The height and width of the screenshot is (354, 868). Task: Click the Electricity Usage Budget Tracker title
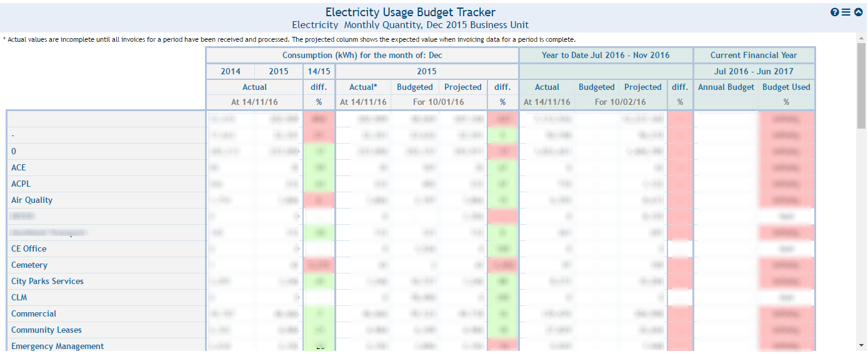tap(410, 12)
